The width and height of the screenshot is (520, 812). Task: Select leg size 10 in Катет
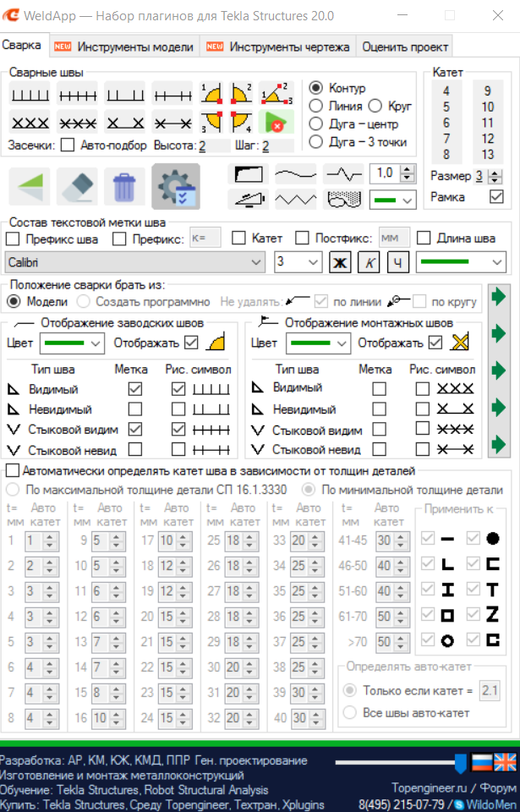pos(487,107)
